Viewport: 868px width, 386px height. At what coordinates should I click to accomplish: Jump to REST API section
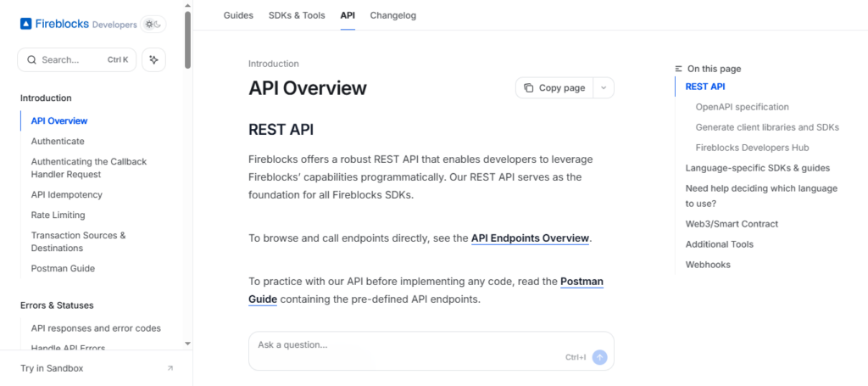tap(705, 87)
